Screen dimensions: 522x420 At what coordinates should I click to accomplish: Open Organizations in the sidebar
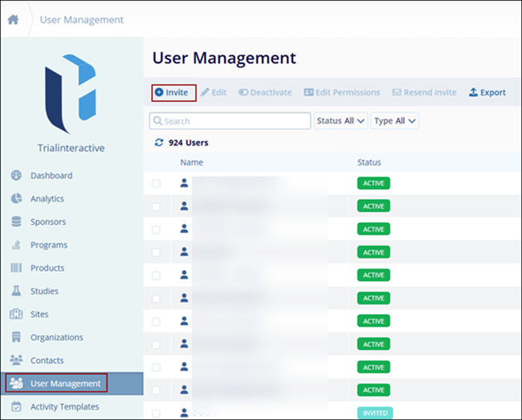point(56,337)
